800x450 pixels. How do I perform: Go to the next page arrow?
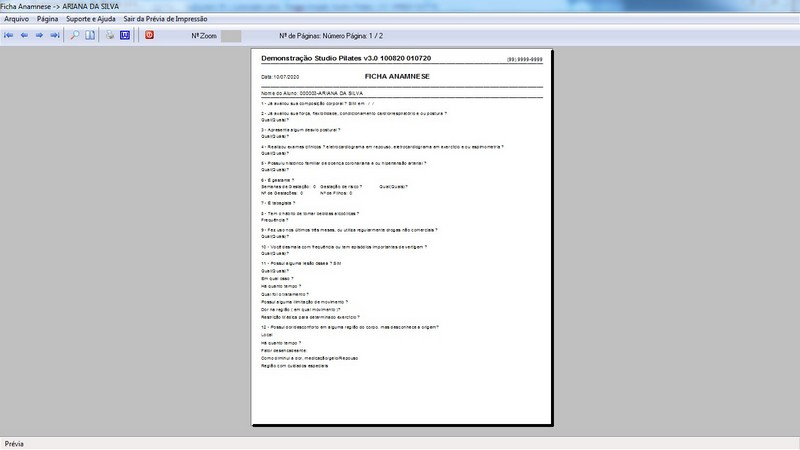(x=39, y=35)
